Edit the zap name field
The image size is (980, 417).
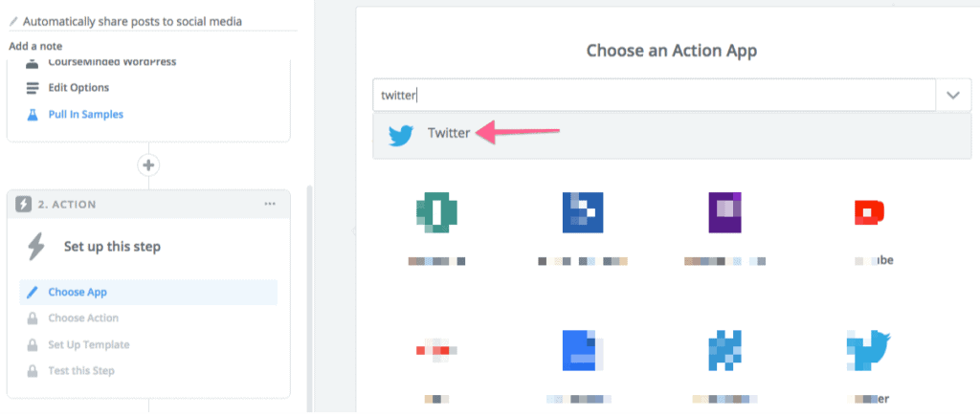pos(153,21)
